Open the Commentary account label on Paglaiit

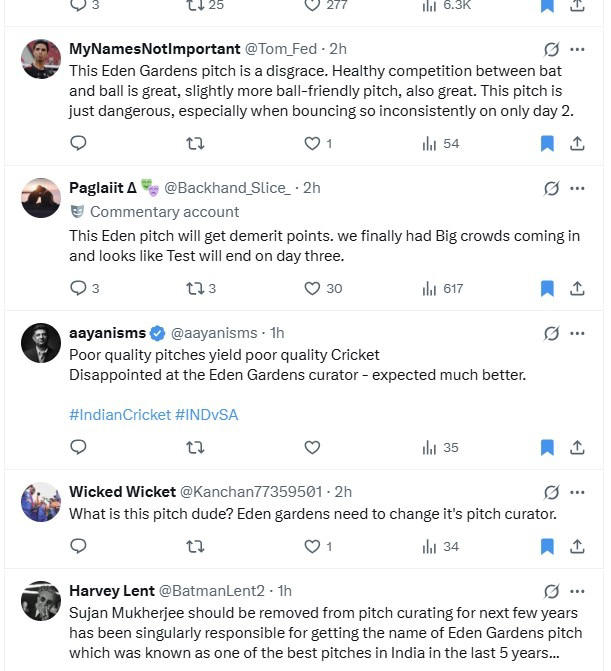click(164, 212)
